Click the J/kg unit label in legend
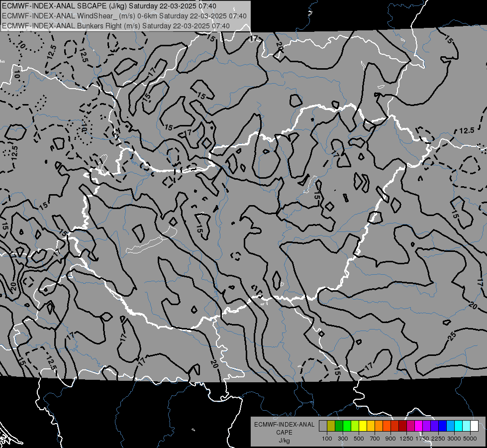487x448 pixels. click(284, 441)
